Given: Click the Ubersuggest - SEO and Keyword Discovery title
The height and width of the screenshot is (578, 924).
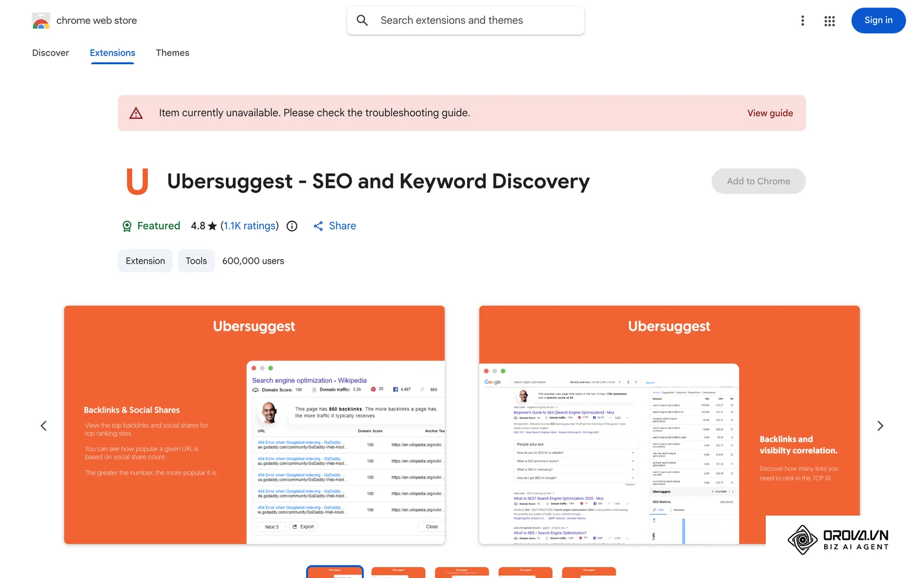Looking at the screenshot, I should pyautogui.click(x=378, y=181).
